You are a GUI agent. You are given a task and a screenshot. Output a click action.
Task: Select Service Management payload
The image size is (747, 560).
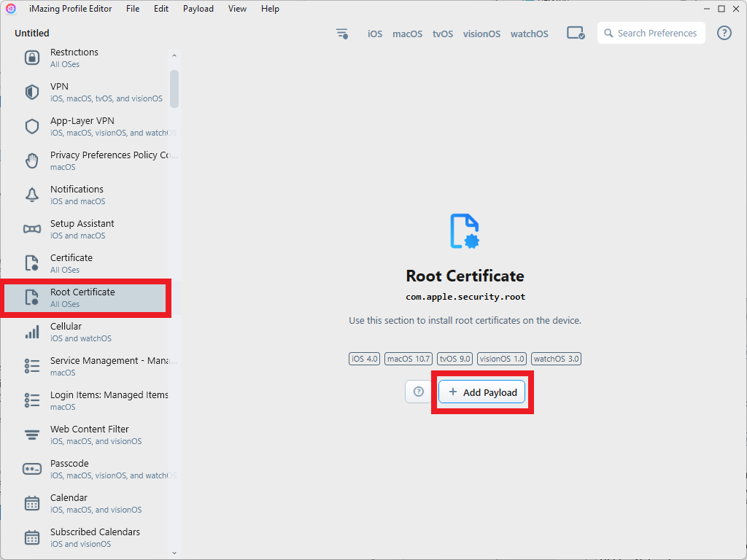pos(86,366)
